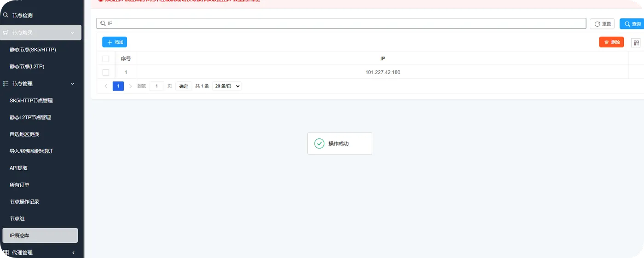Collapse the 节点购买 menu chevron
The width and height of the screenshot is (644, 258).
tap(73, 33)
